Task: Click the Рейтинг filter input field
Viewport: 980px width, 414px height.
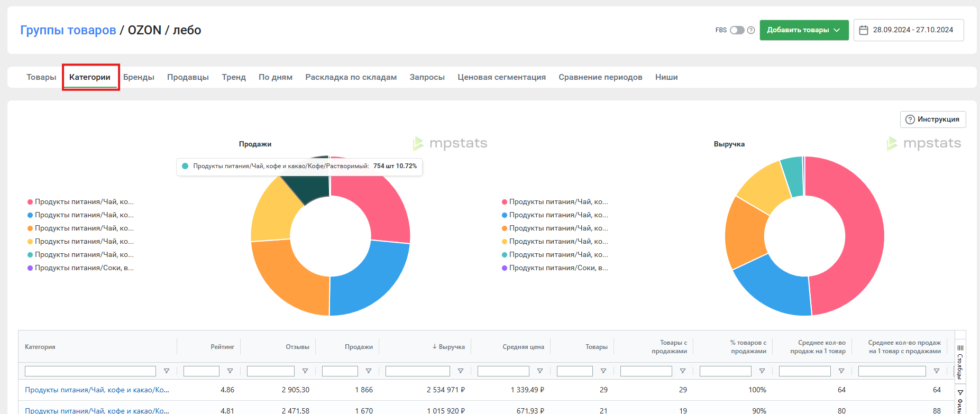Action: tap(202, 371)
